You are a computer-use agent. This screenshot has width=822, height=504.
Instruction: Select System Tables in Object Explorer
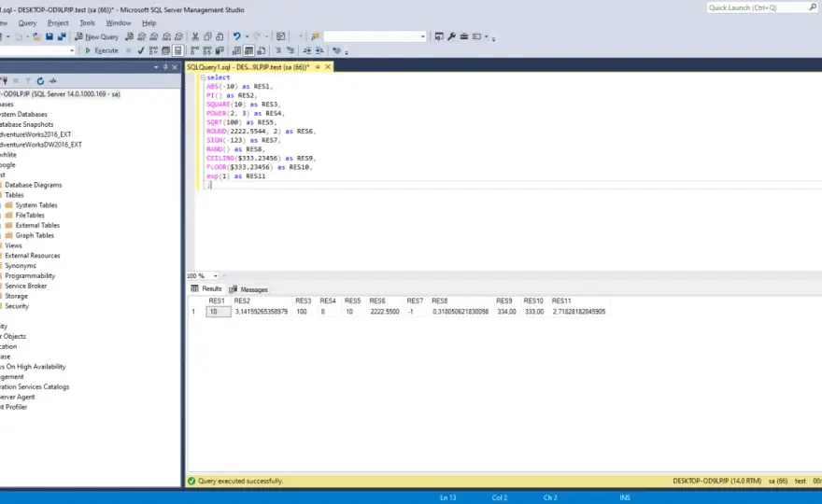click(36, 204)
